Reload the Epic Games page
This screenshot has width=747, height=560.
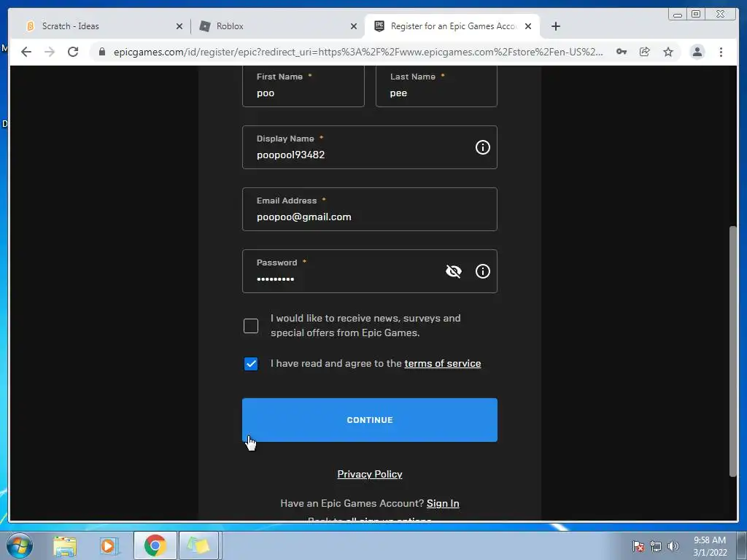pyautogui.click(x=73, y=52)
